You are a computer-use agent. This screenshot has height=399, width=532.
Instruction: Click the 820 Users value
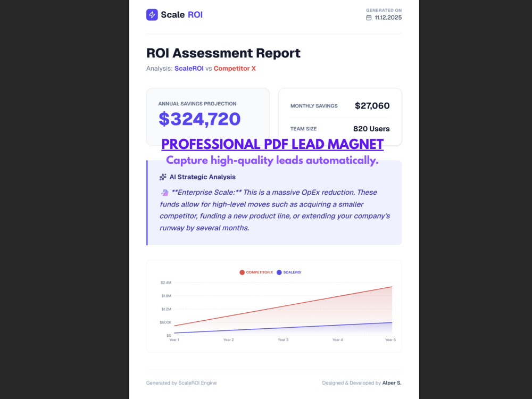pyautogui.click(x=371, y=129)
